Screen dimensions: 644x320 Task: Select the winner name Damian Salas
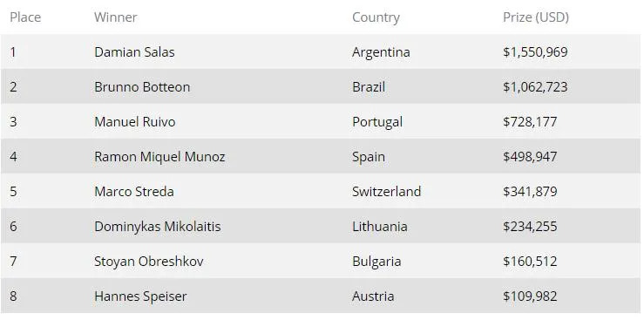click(x=134, y=52)
